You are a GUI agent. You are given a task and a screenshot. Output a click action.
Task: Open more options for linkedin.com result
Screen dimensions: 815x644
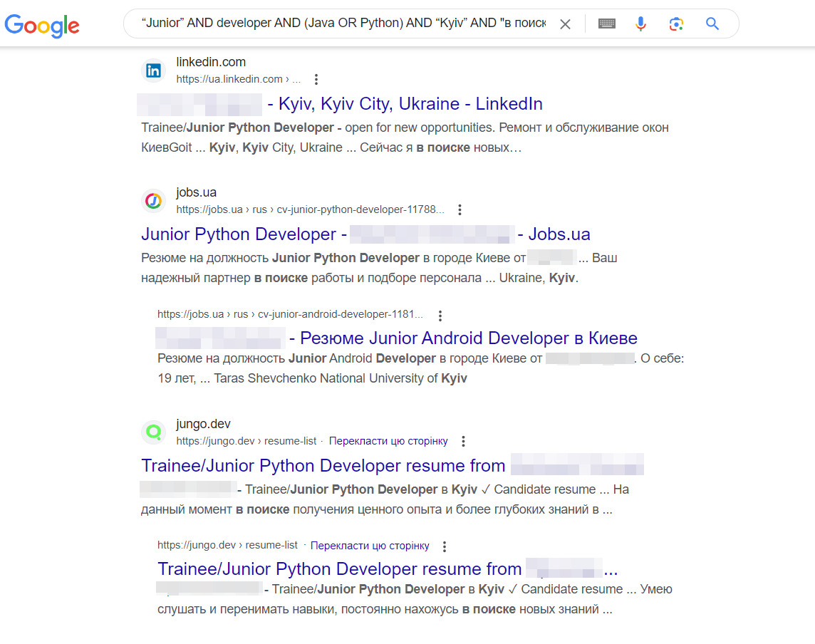tap(316, 79)
